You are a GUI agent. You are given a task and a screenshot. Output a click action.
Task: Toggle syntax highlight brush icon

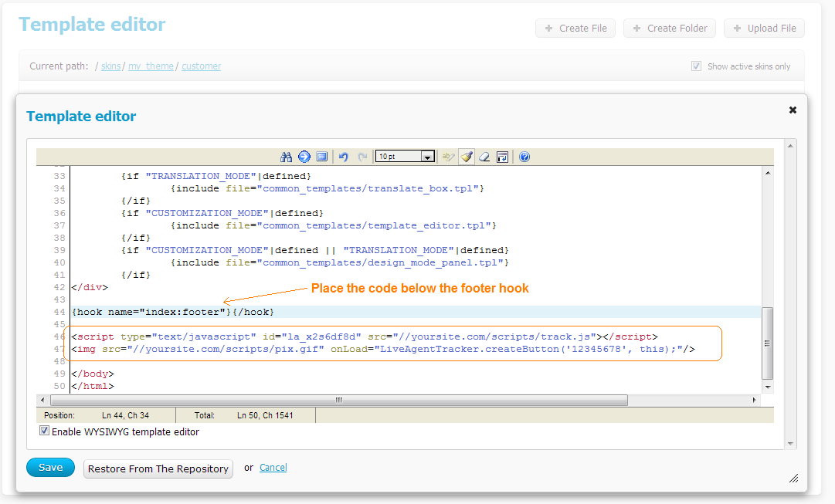click(467, 157)
